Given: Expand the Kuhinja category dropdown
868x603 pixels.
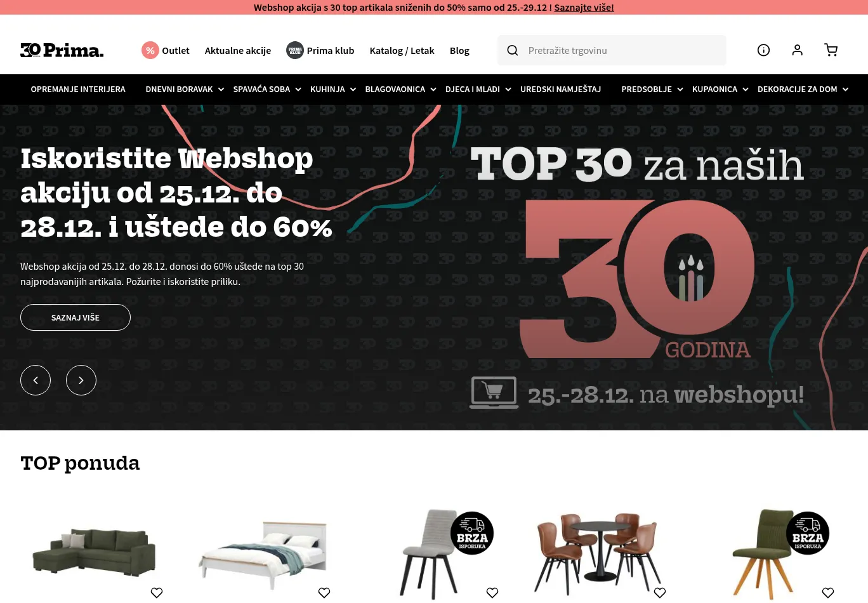Looking at the screenshot, I should click(333, 89).
